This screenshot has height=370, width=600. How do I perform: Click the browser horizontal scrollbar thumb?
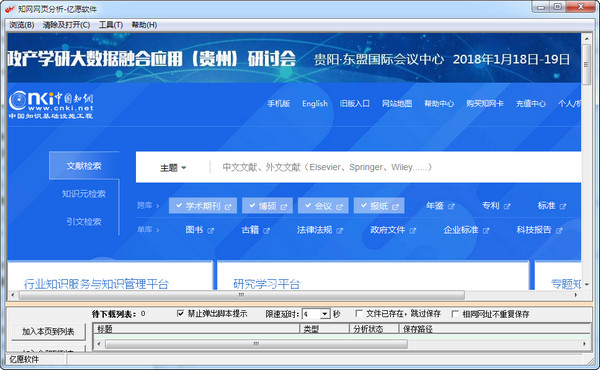(241, 295)
